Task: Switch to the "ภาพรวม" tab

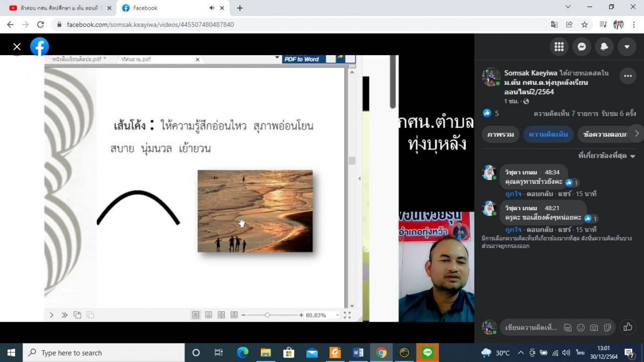Action: tap(501, 134)
